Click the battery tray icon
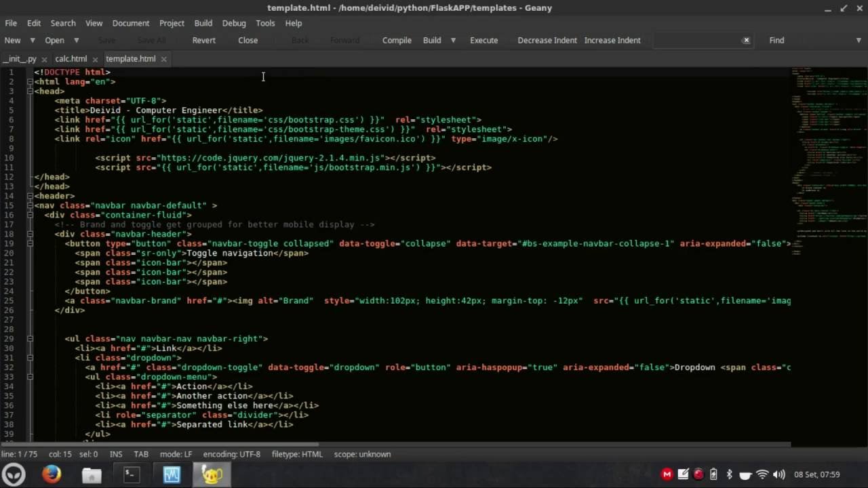The width and height of the screenshot is (868, 488). tap(713, 474)
